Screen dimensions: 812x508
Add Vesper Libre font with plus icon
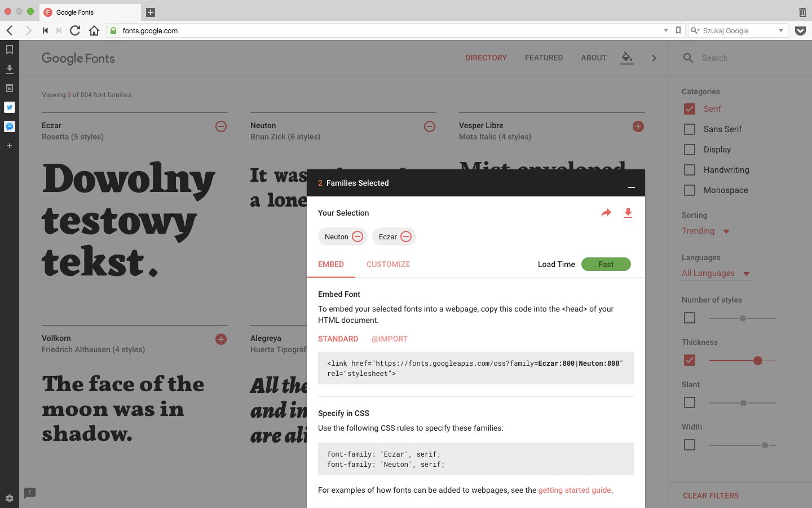coord(638,126)
